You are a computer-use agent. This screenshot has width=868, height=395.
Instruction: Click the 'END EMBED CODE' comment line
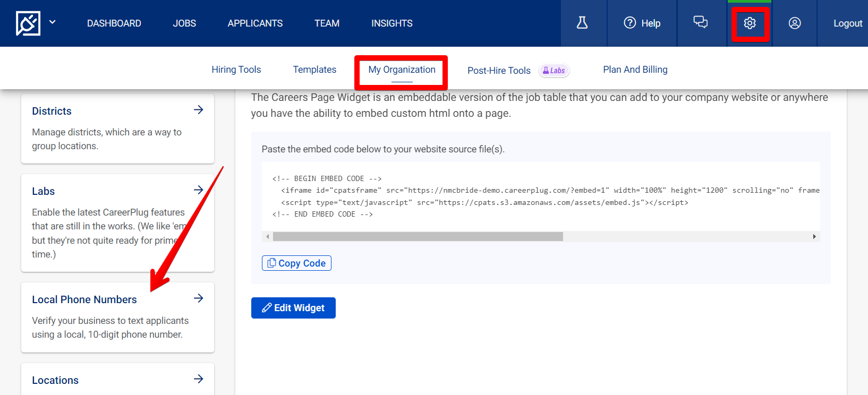(x=323, y=214)
